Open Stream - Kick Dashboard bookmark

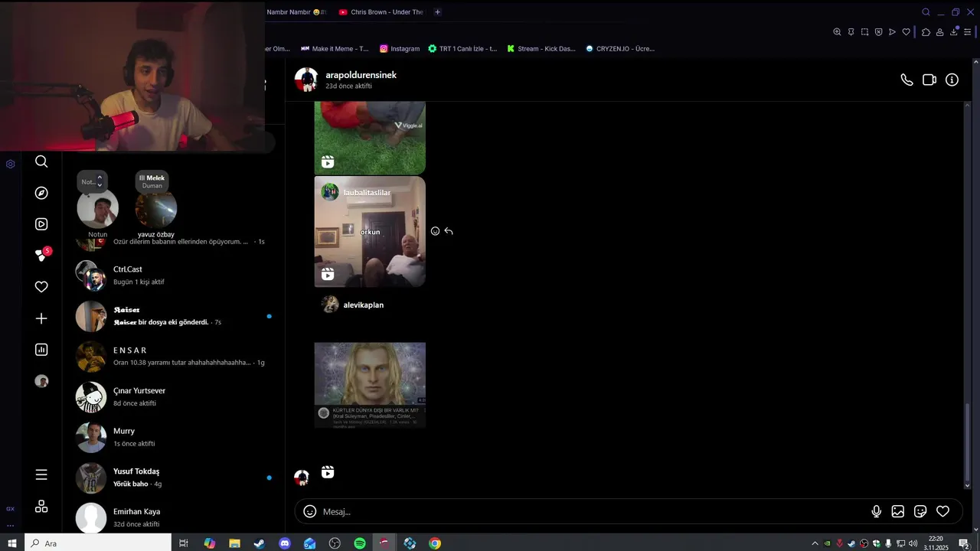pyautogui.click(x=541, y=48)
